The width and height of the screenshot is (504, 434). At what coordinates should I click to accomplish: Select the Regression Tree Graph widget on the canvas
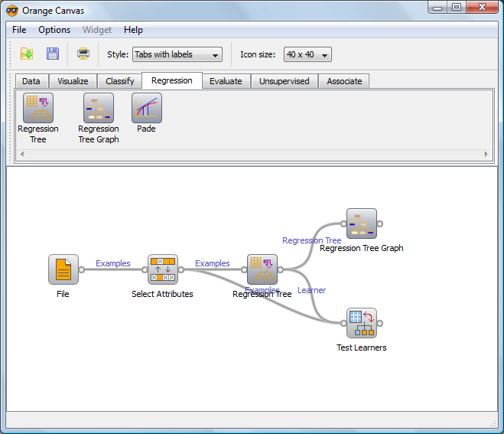pos(362,224)
